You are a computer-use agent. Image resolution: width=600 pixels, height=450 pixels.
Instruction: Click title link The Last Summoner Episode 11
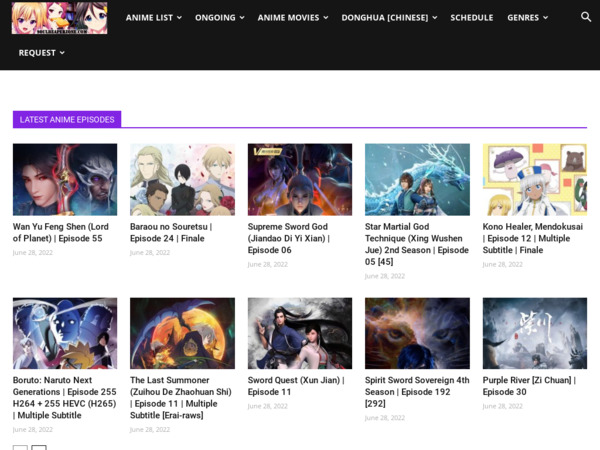181,398
